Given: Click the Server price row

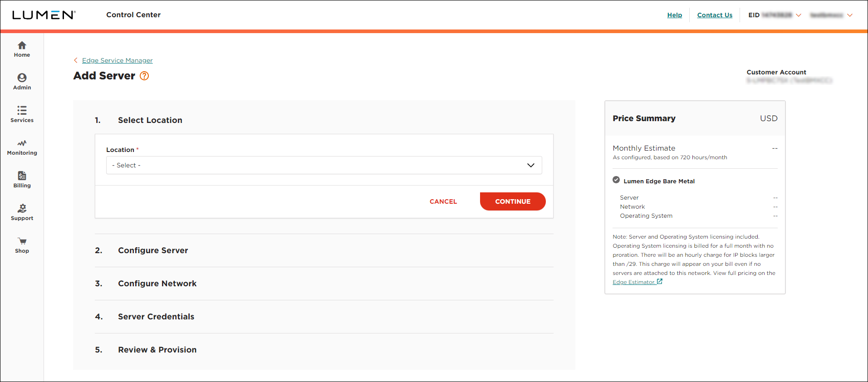Looking at the screenshot, I should tap(699, 198).
